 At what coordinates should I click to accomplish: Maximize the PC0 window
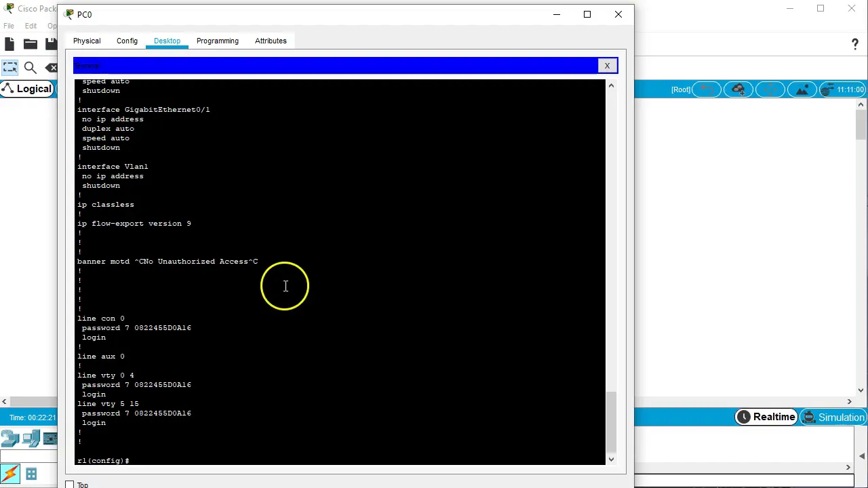pyautogui.click(x=587, y=14)
